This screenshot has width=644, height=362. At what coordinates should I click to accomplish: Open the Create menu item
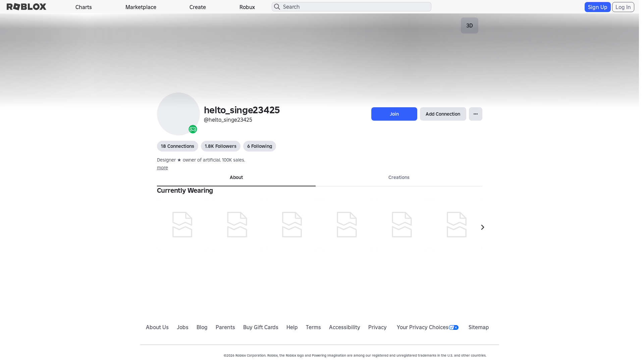(x=198, y=7)
